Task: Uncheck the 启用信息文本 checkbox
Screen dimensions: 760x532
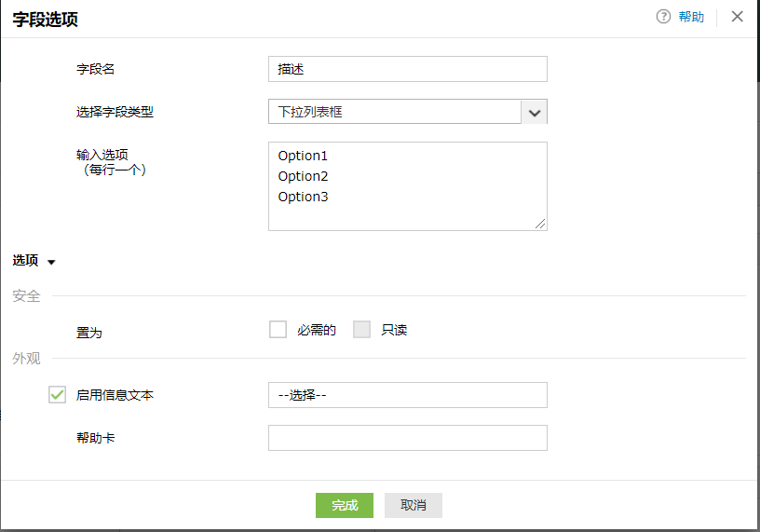Action: pos(57,395)
